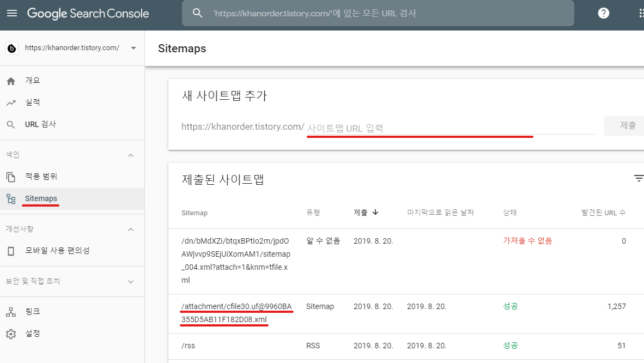Click the sitemap tree icon in sidebar
This screenshot has height=363, width=644.
click(11, 199)
